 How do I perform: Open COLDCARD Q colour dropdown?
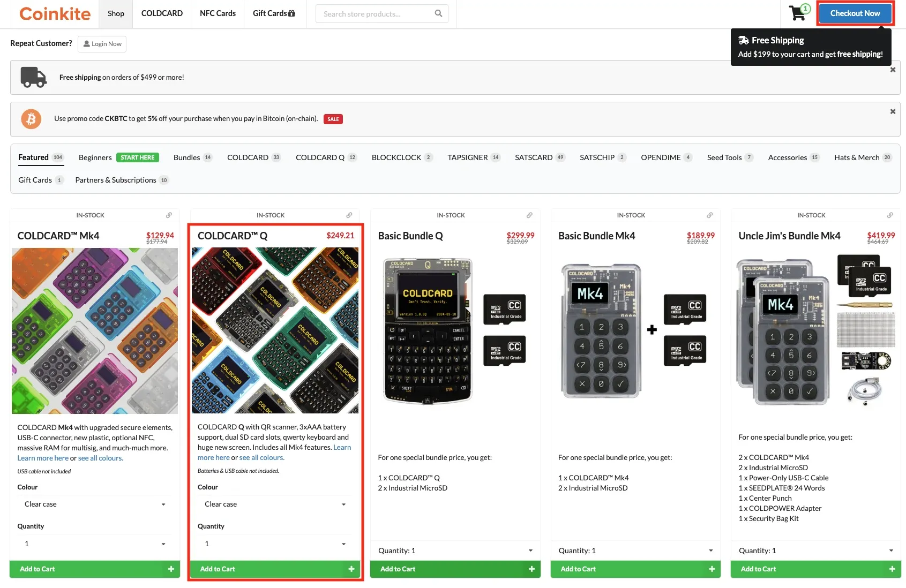[275, 504]
